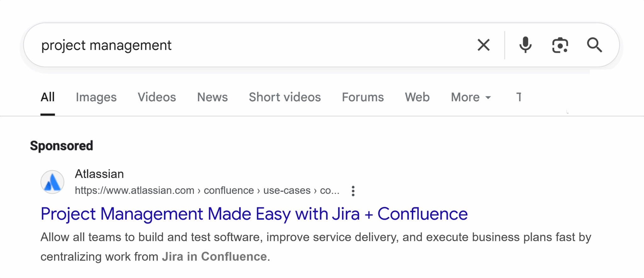
Task: Search by image using Google Lens
Action: pyautogui.click(x=560, y=45)
